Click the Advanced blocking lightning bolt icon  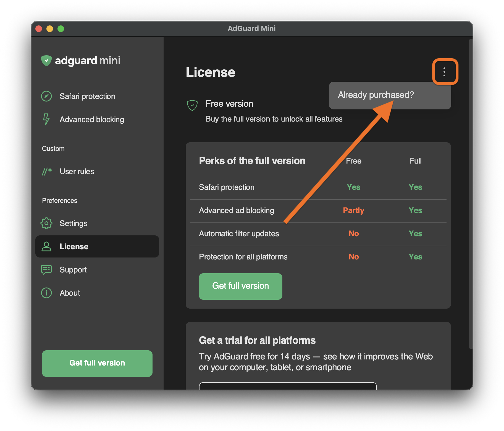[x=46, y=119]
